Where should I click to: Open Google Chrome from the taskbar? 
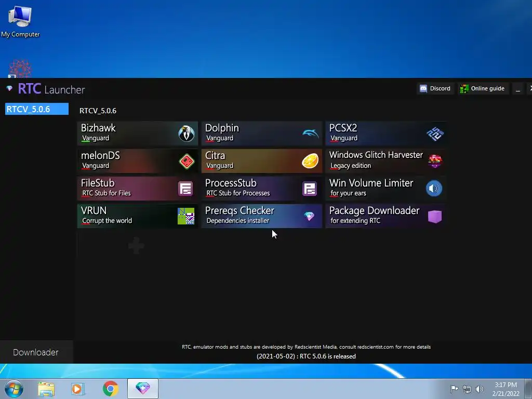(110, 389)
